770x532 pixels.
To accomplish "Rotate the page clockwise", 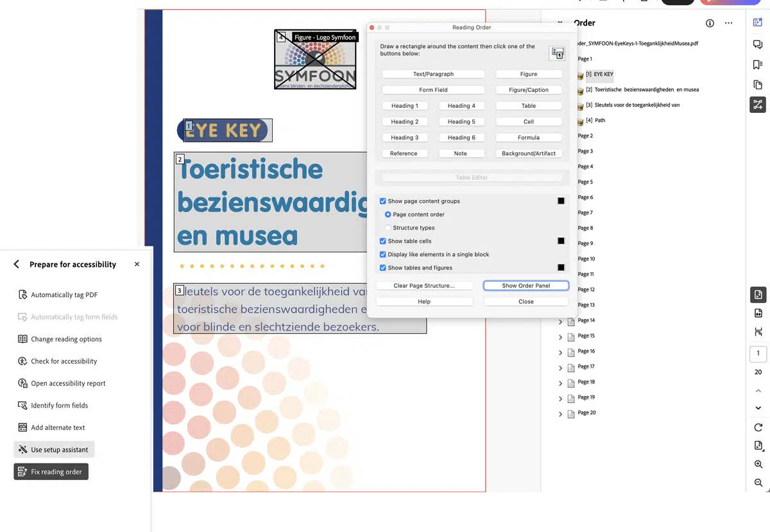I will 758,427.
